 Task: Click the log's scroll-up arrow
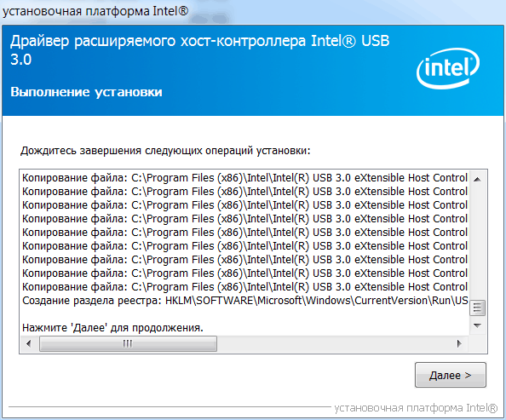pyautogui.click(x=477, y=179)
